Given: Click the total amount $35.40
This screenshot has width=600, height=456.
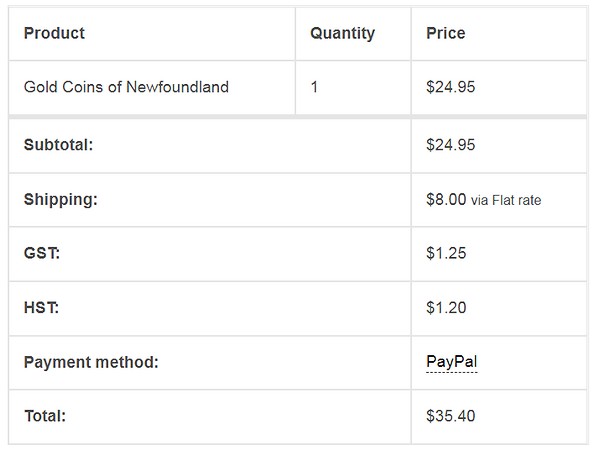Looking at the screenshot, I should pyautogui.click(x=451, y=416).
